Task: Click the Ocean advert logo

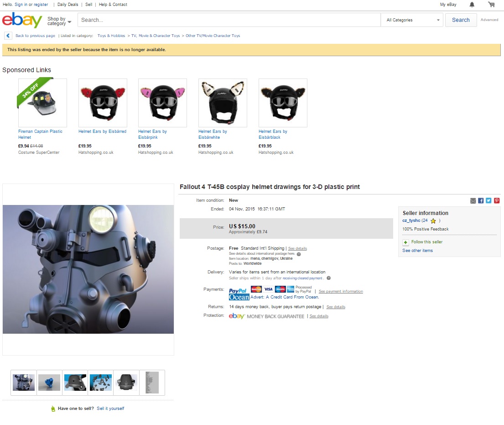Action: tap(239, 297)
